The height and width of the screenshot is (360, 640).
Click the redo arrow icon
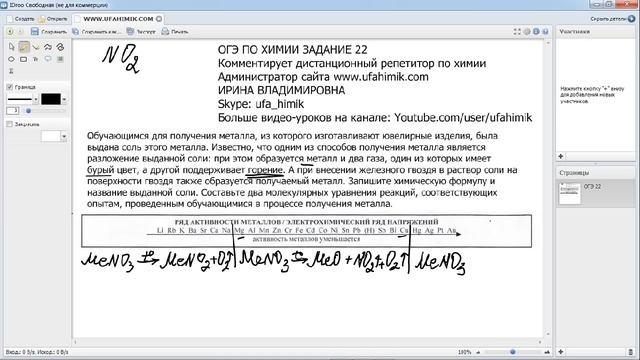(x=20, y=31)
